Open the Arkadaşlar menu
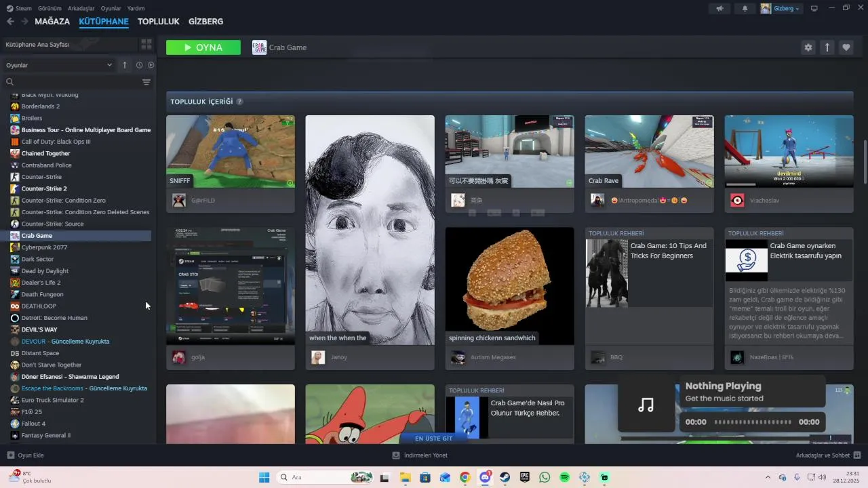The height and width of the screenshot is (488, 868). [x=81, y=8]
